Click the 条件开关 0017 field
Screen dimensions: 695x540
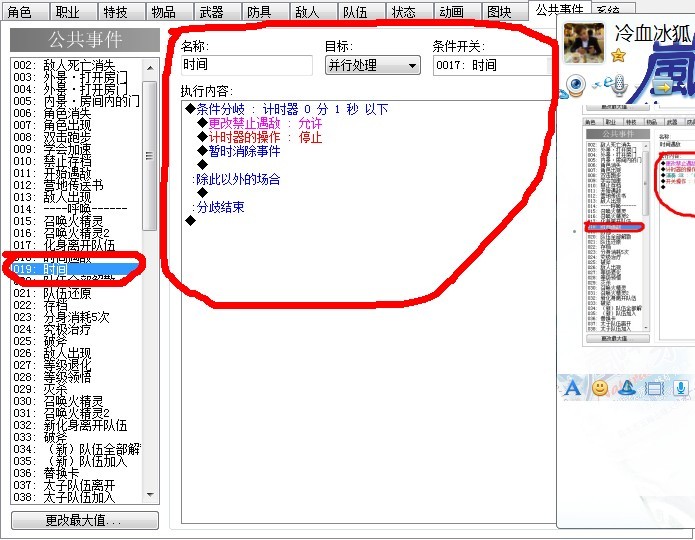492,66
